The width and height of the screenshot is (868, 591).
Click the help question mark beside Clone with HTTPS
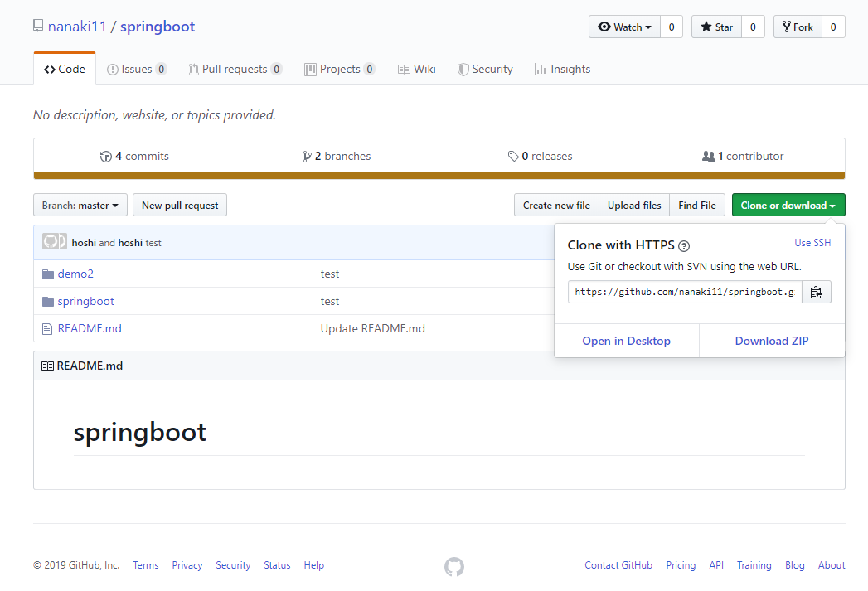pyautogui.click(x=684, y=245)
